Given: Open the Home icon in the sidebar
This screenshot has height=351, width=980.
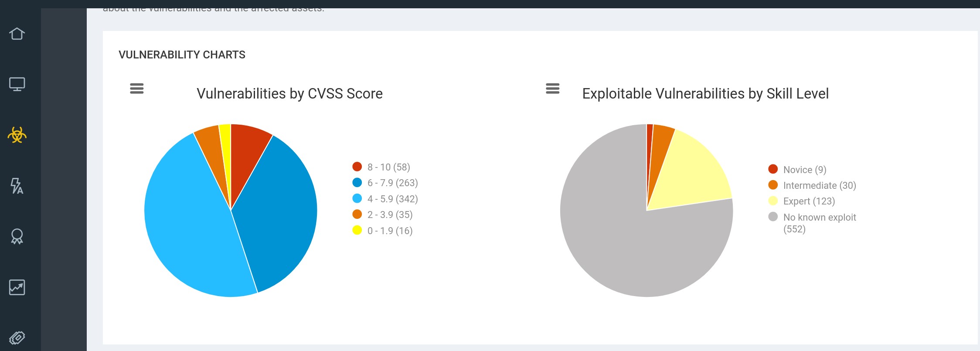Looking at the screenshot, I should tap(17, 34).
